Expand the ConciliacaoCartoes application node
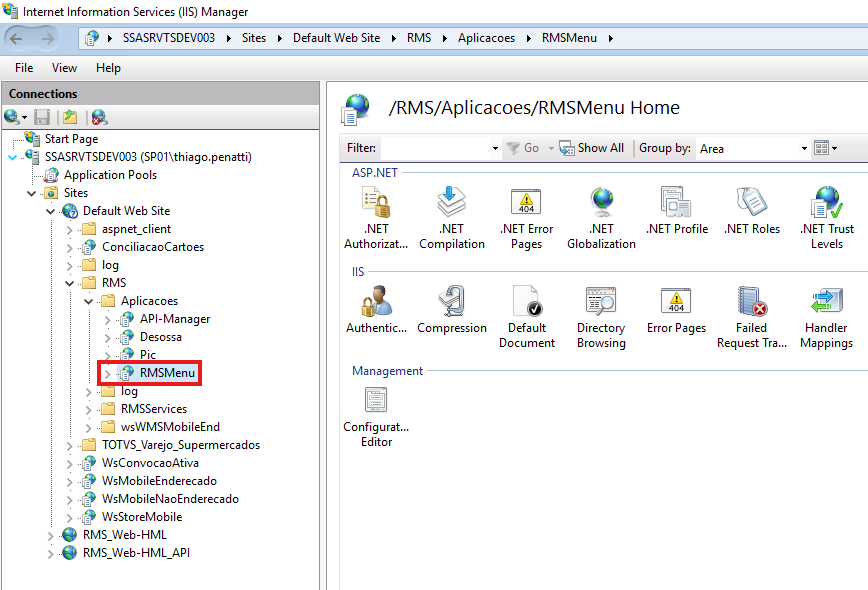Screen dimensions: 868x590 click(x=69, y=248)
